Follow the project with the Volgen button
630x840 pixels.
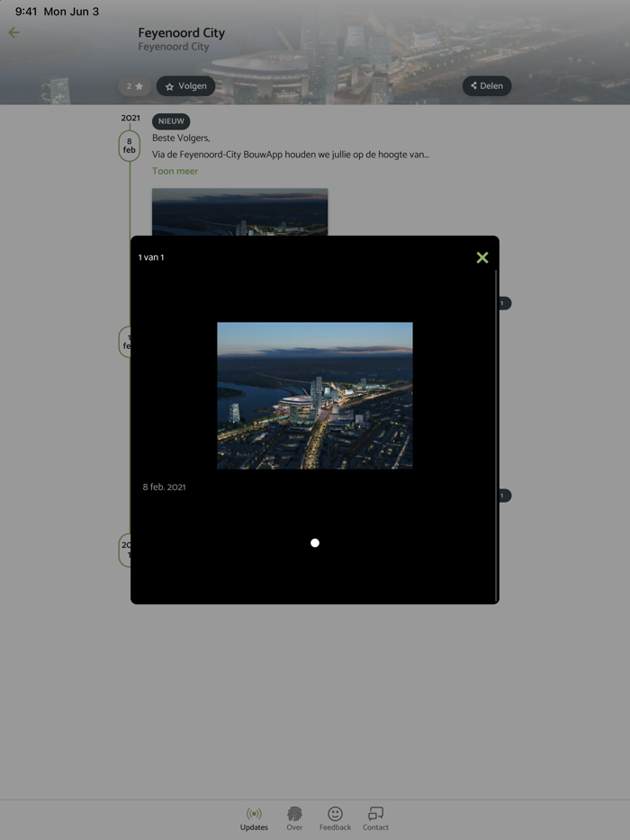pyautogui.click(x=185, y=86)
